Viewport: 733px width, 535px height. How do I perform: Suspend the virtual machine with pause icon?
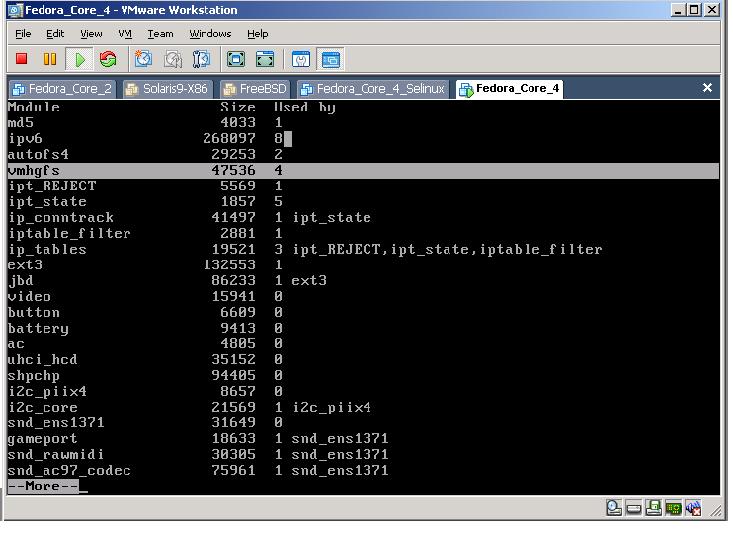point(50,59)
